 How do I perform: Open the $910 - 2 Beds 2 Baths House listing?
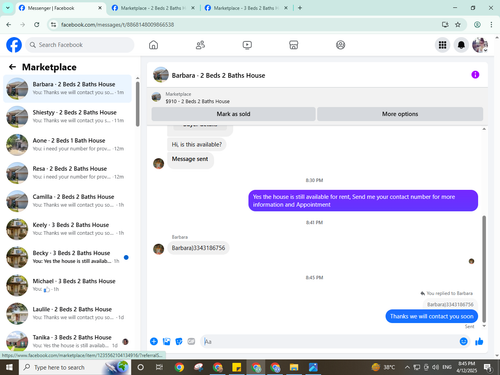click(198, 101)
